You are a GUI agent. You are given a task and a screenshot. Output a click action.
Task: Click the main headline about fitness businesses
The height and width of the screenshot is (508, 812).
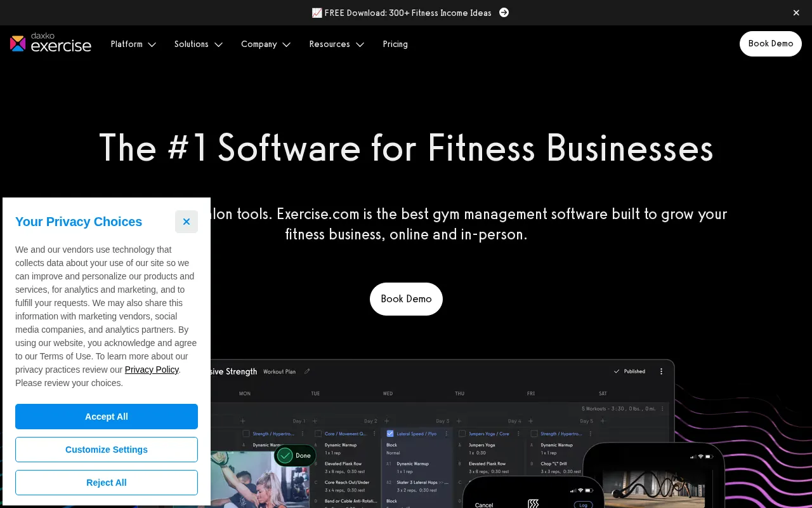point(406,147)
